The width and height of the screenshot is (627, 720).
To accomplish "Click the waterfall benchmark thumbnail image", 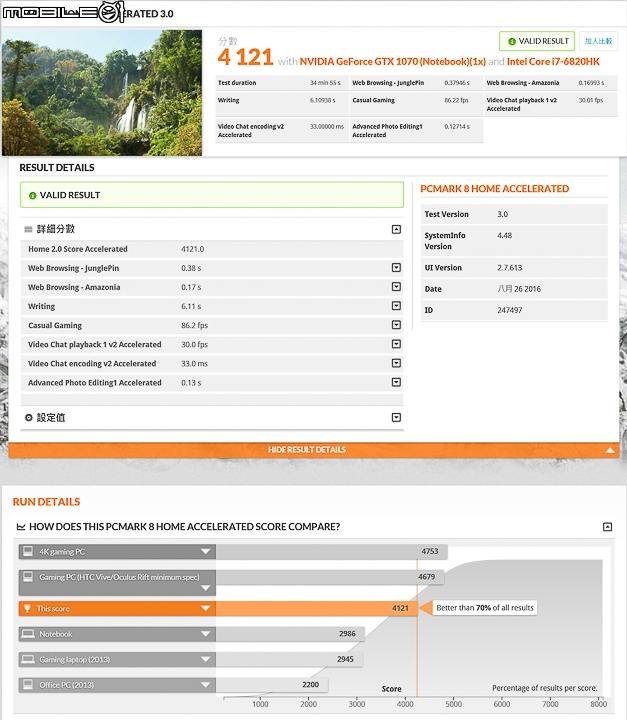I will (102, 93).
